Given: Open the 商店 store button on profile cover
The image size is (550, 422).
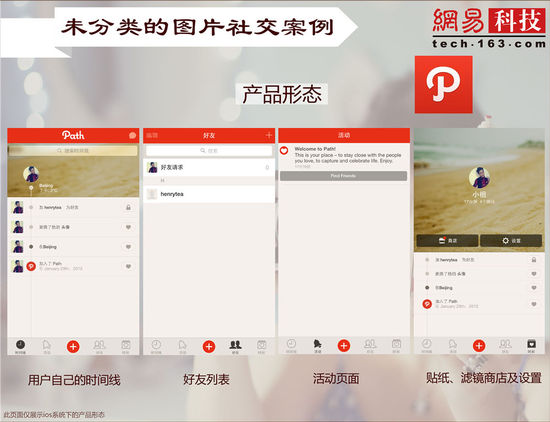Looking at the screenshot, I should point(447,241).
